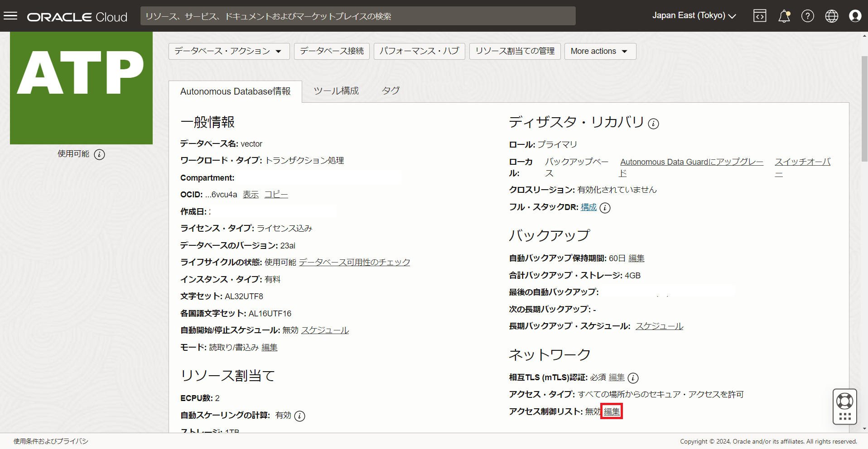
Task: Click info icon beside 自動スケーリングの計算
Action: click(299, 416)
